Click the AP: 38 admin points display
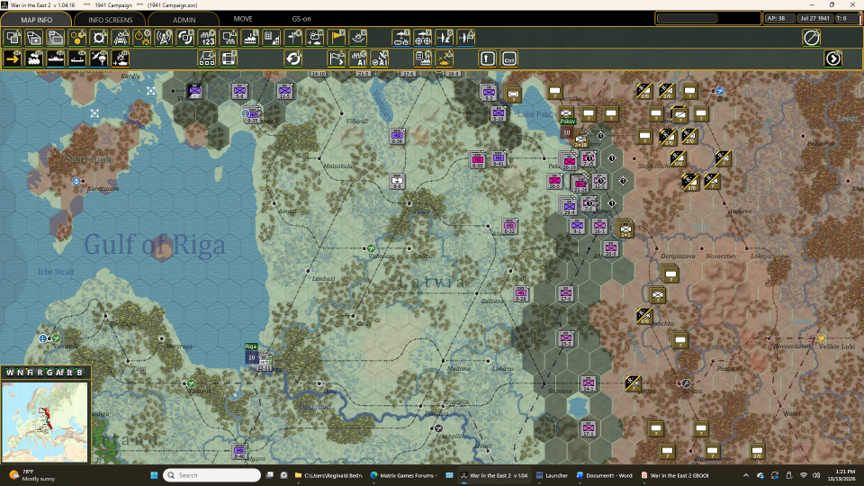 (779, 18)
